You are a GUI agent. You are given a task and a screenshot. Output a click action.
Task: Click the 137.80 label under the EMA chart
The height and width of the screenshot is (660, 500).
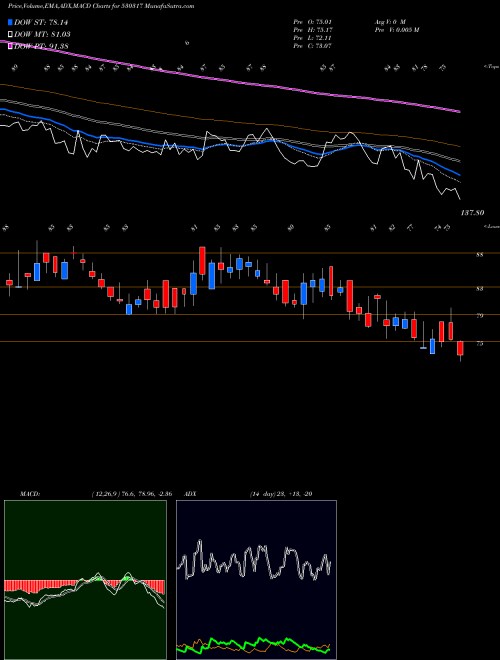pyautogui.click(x=472, y=213)
